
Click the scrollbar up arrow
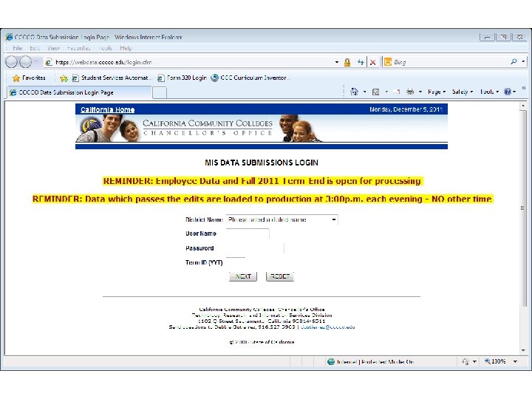tap(523, 106)
